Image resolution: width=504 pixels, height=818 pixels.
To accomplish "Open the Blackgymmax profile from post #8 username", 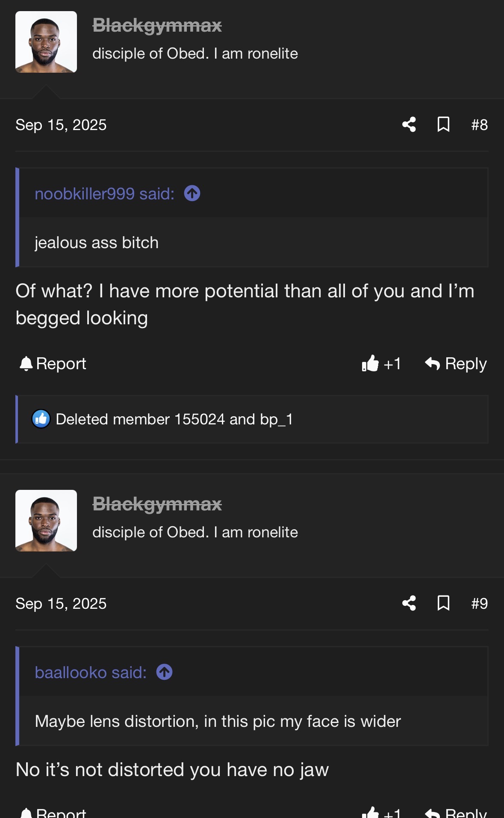I will 157,26.
